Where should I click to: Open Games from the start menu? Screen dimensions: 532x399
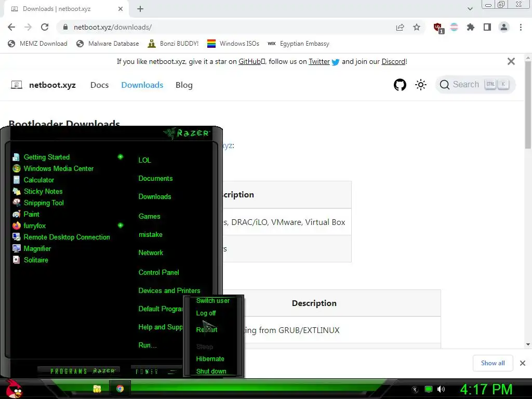click(149, 217)
